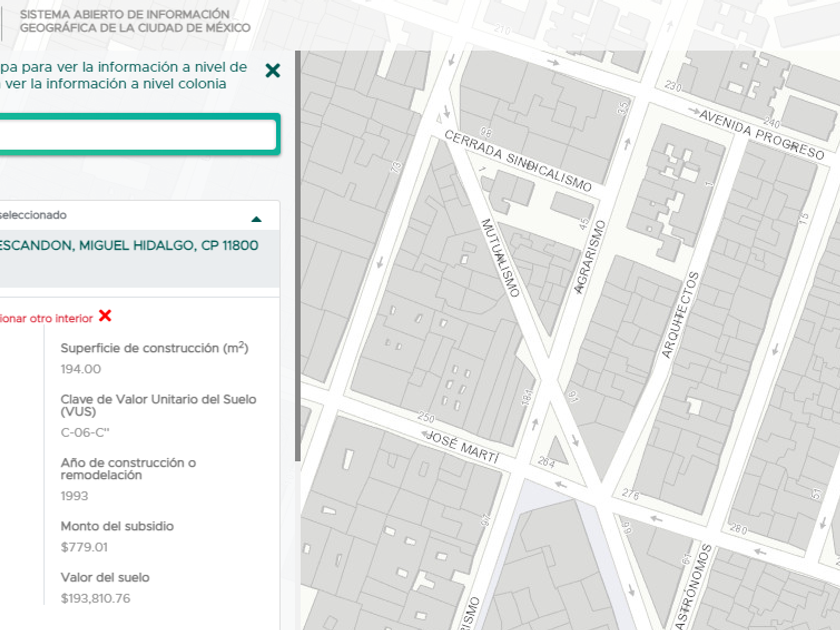Screen dimensions: 840x630
Task: Click lot number 276 on the map
Action: [x=630, y=493]
